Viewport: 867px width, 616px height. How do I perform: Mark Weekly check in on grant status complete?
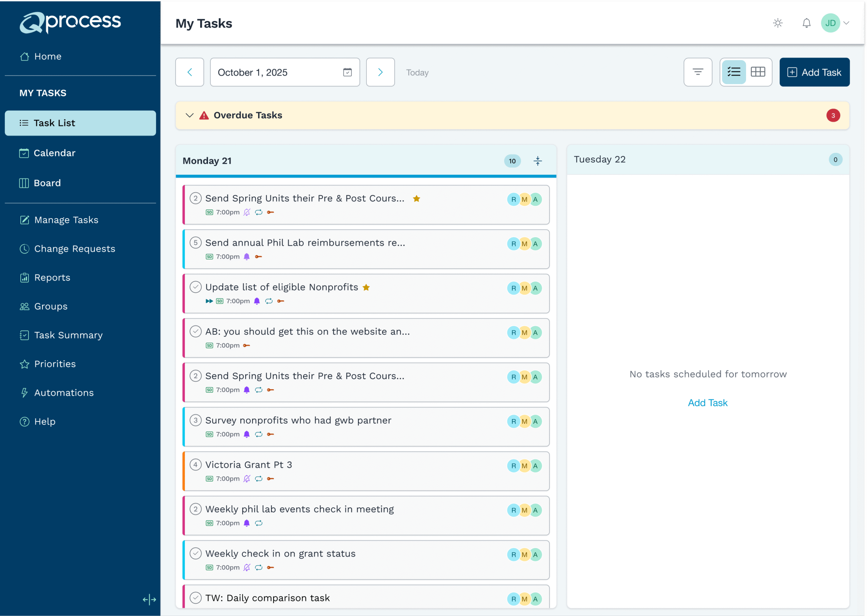[x=195, y=553]
